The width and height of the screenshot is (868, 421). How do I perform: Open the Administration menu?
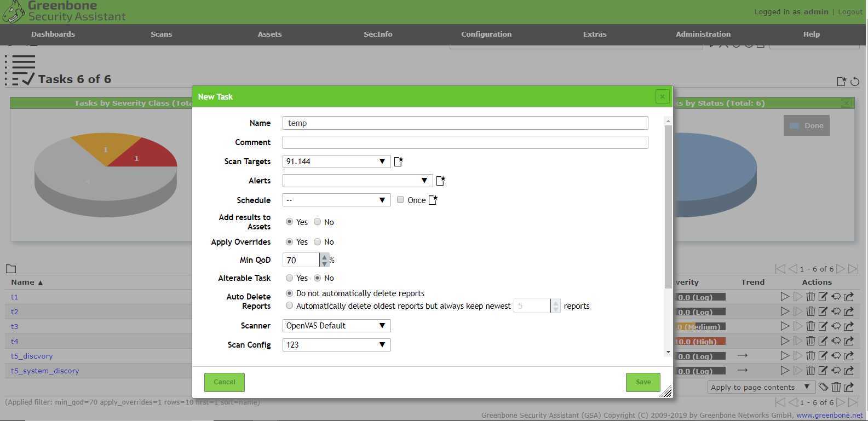(x=703, y=34)
